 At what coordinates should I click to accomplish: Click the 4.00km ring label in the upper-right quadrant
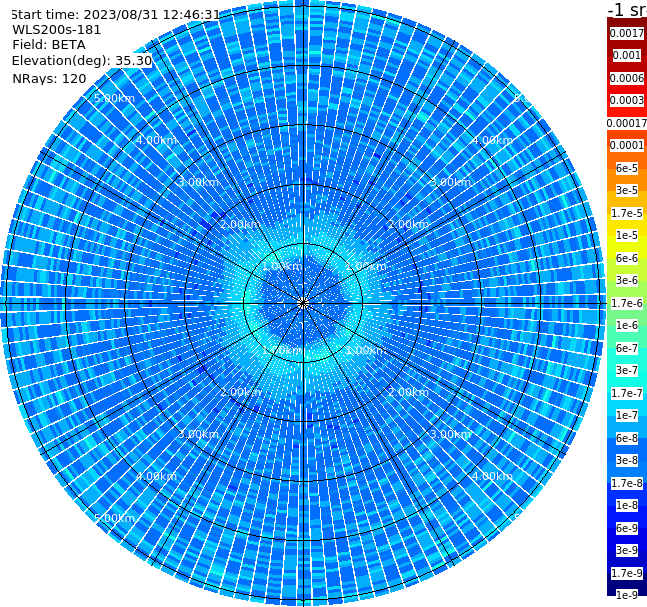click(x=492, y=140)
